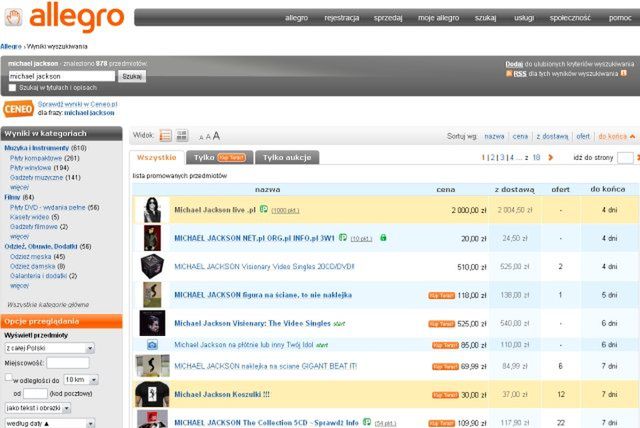Go to last results page 18
This screenshot has width=640, height=428.
point(536,157)
